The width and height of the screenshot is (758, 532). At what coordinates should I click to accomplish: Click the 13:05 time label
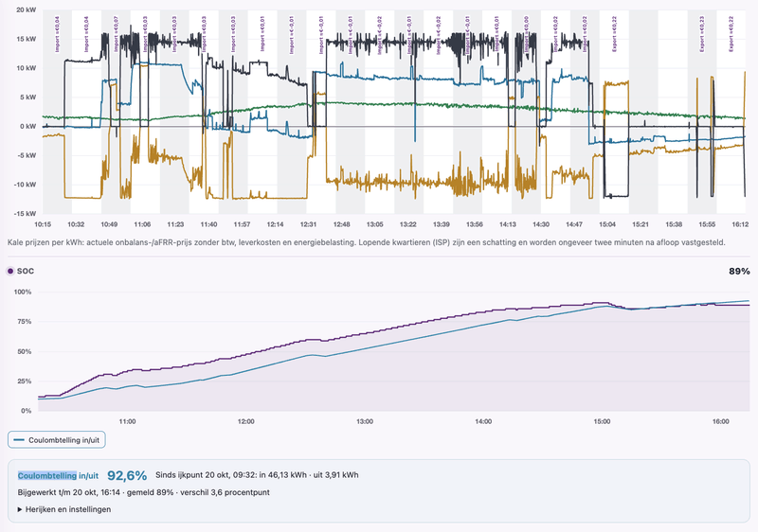374,224
